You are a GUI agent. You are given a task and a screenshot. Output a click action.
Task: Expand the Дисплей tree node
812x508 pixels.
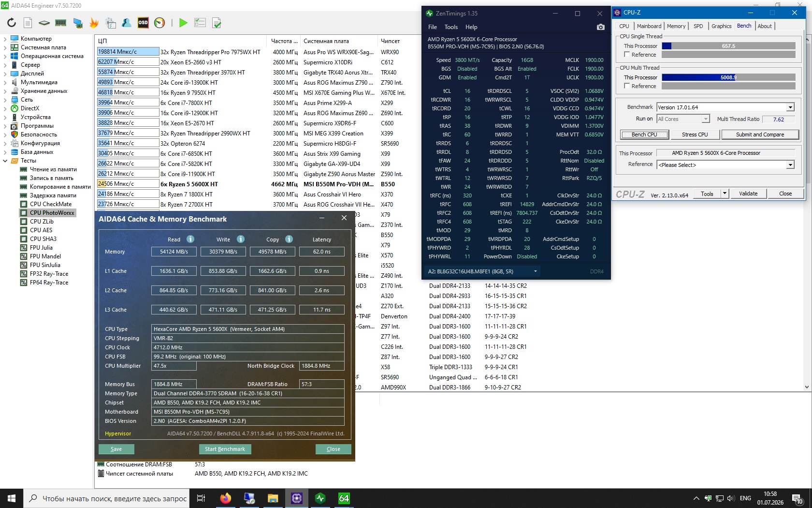pyautogui.click(x=5, y=74)
